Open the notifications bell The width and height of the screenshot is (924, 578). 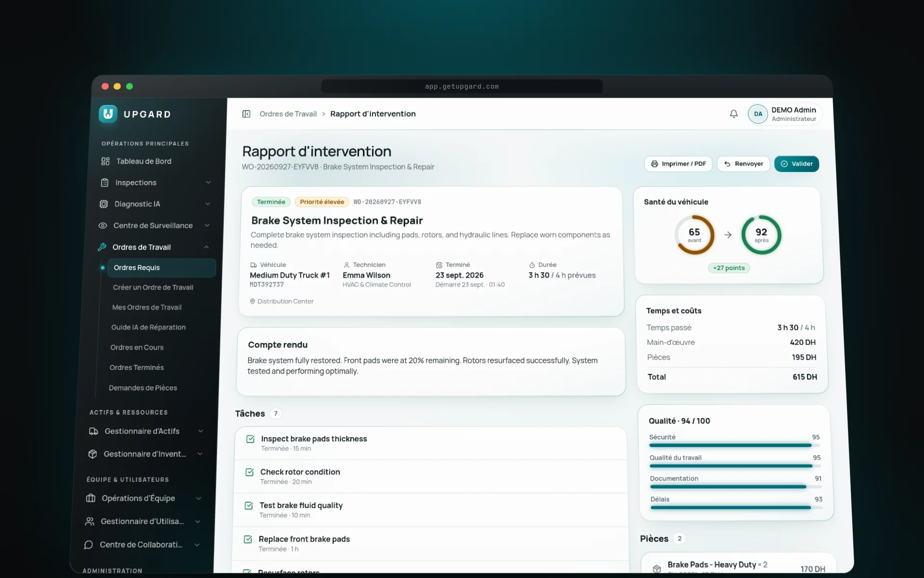point(733,114)
